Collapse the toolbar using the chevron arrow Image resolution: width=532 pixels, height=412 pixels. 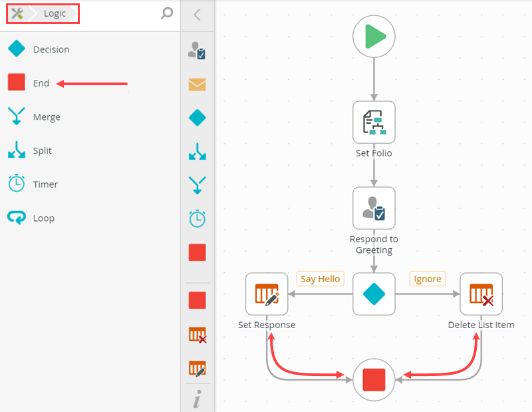[x=197, y=15]
